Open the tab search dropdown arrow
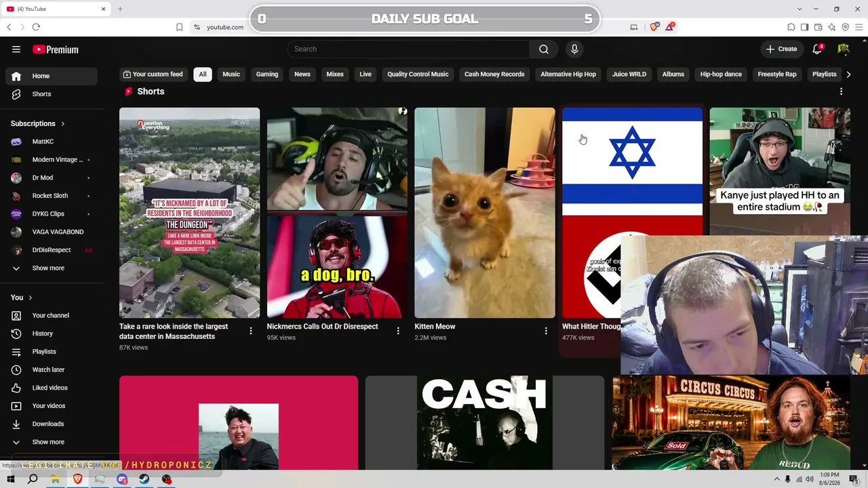This screenshot has height=488, width=868. pos(800,9)
